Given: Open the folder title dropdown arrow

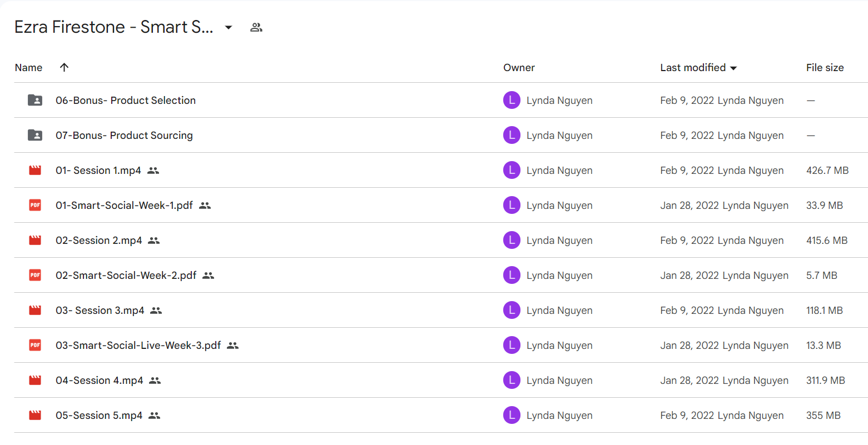Looking at the screenshot, I should click(229, 27).
